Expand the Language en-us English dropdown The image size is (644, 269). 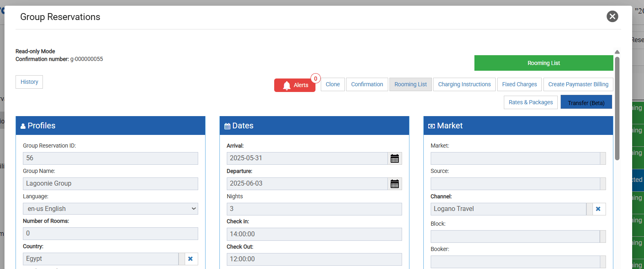[x=110, y=209]
